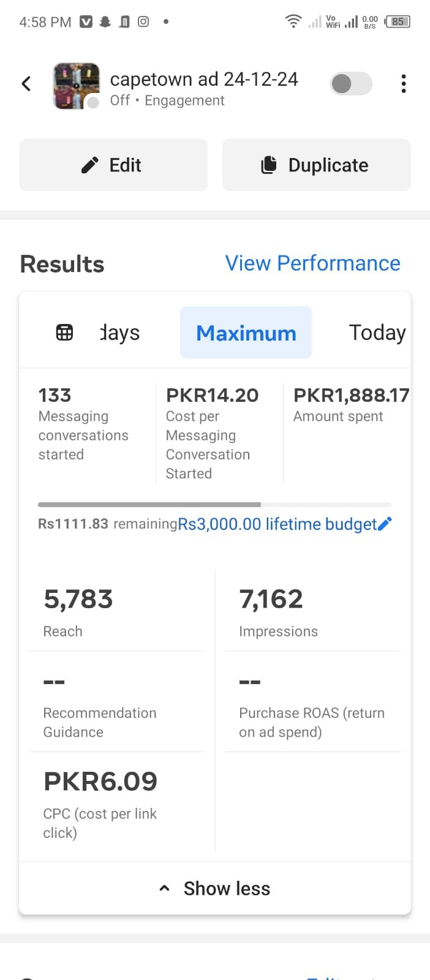The height and width of the screenshot is (980, 430).
Task: Tap the Wi-Fi status bar icon
Action: coord(293,22)
